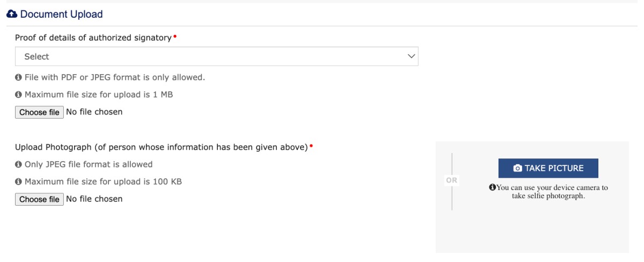Click the Document Upload section heading
Image resolution: width=644 pixels, height=262 pixels.
click(61, 14)
